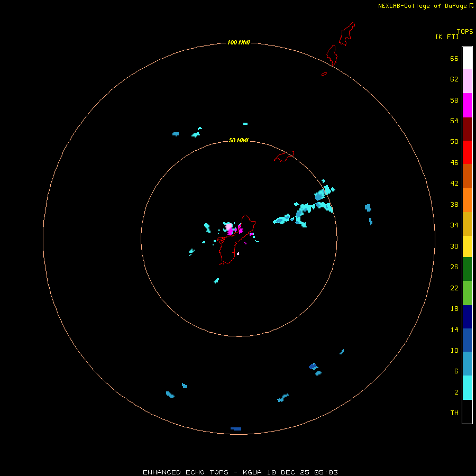This screenshot has height=476, width=476.
Task: Click the legend value 54
Action: 454,121
